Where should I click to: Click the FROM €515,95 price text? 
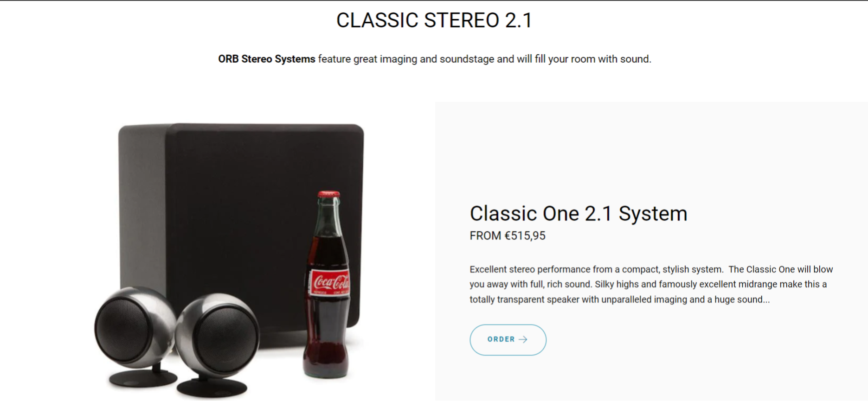point(507,236)
